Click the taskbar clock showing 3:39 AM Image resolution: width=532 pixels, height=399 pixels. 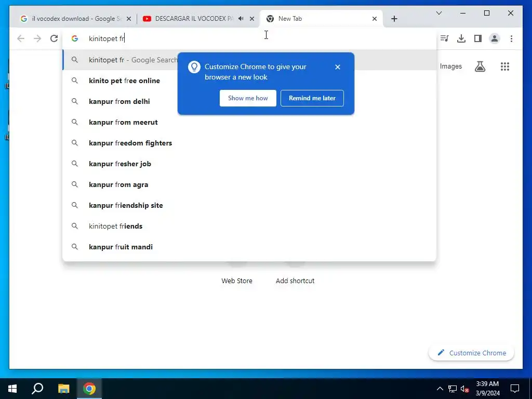click(487, 389)
